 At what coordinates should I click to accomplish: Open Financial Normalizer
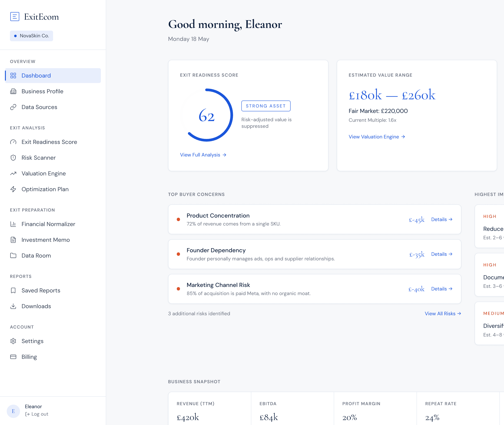pos(53,224)
